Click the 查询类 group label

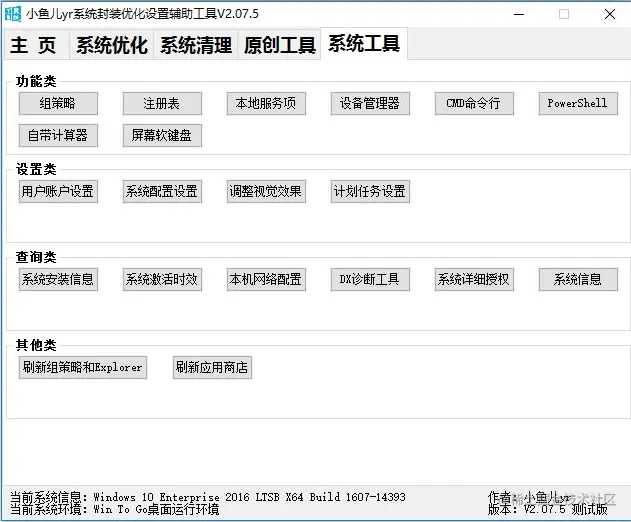pos(36,257)
